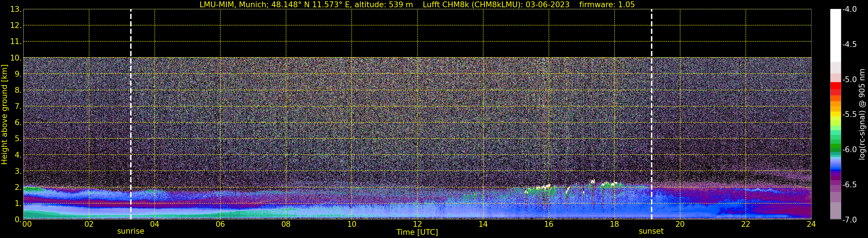Click the 'Time [UTC]' axis label
Image resolution: width=868 pixels, height=238 pixels.
tap(417, 232)
